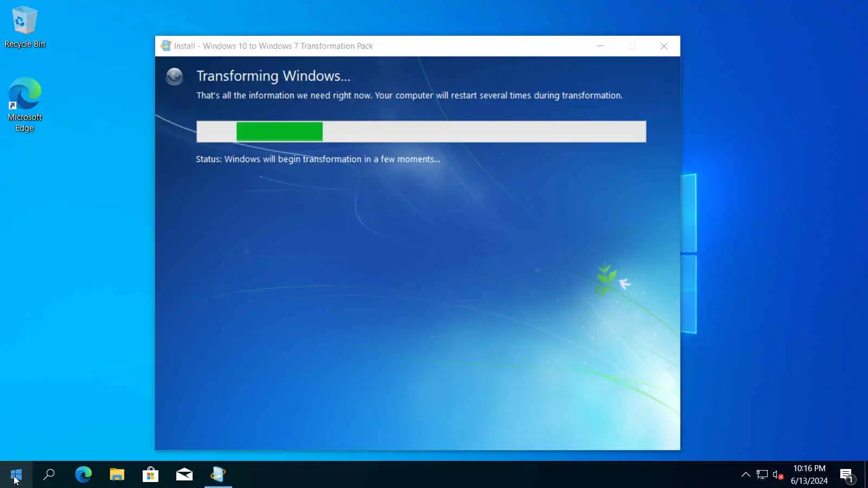This screenshot has height=488, width=868.
Task: Close the Transformation Pack installer window
Action: coord(664,46)
